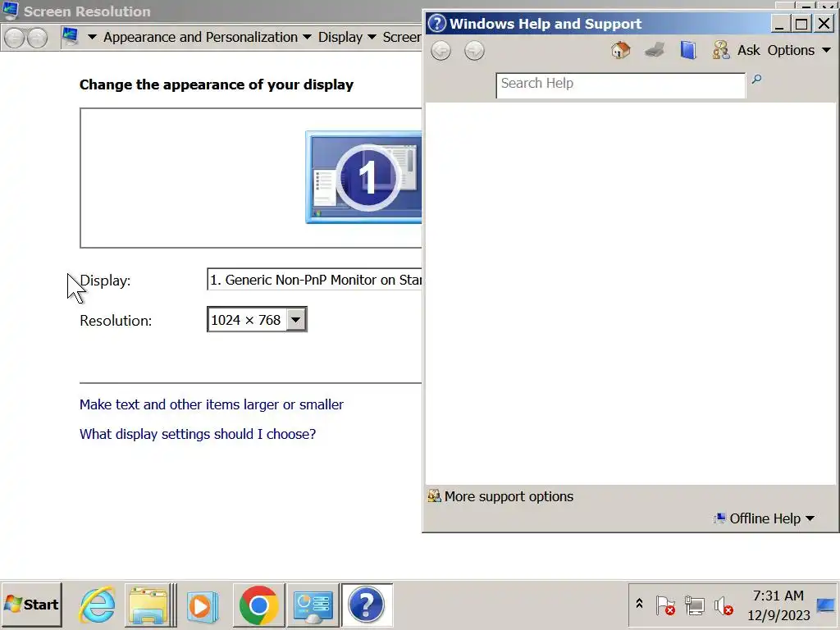
Task: Expand arrow after Display breadcrumb
Action: click(x=372, y=37)
